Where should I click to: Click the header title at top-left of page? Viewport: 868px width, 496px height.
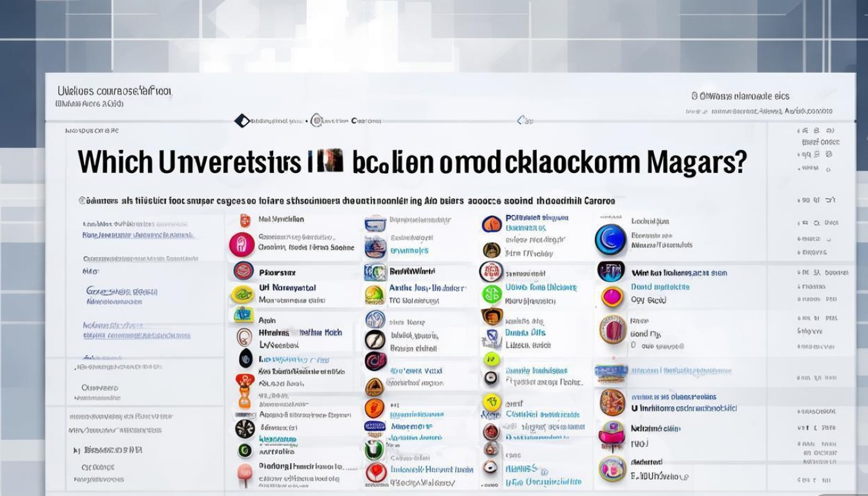(114, 92)
